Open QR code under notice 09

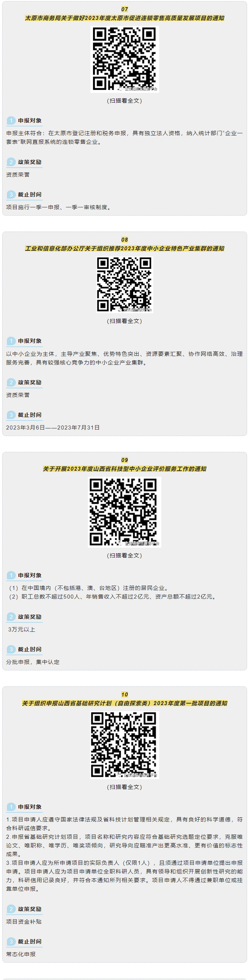124,512
